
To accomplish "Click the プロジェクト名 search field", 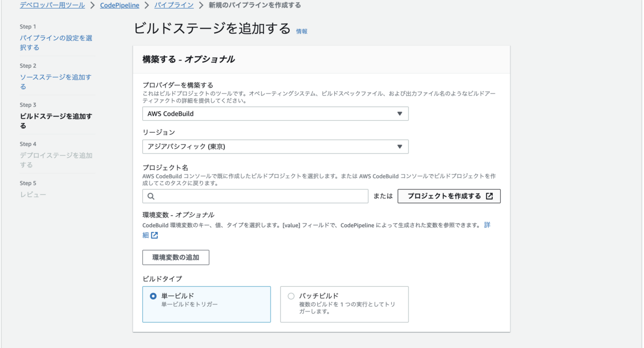I will tap(255, 196).
